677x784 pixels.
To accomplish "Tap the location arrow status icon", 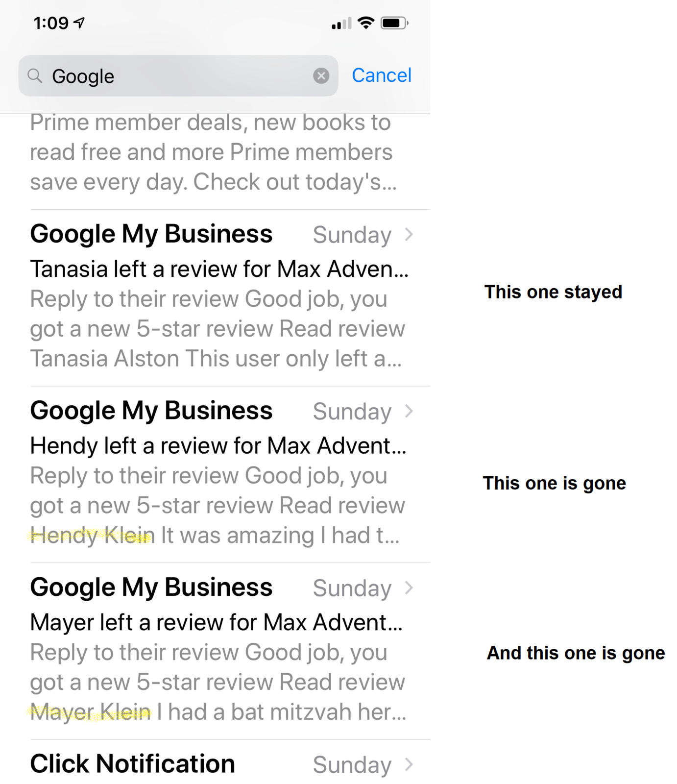I will pyautogui.click(x=79, y=23).
